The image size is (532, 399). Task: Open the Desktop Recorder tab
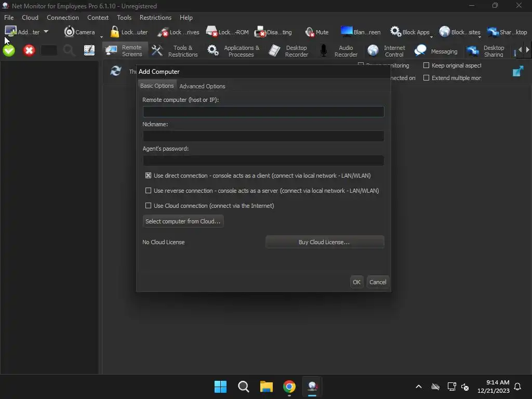pyautogui.click(x=288, y=50)
